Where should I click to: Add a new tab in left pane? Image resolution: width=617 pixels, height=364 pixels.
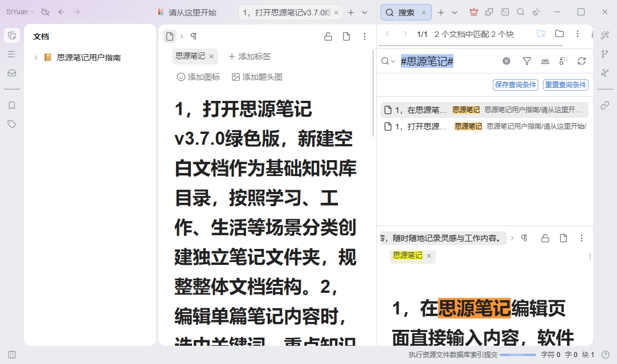pos(351,13)
